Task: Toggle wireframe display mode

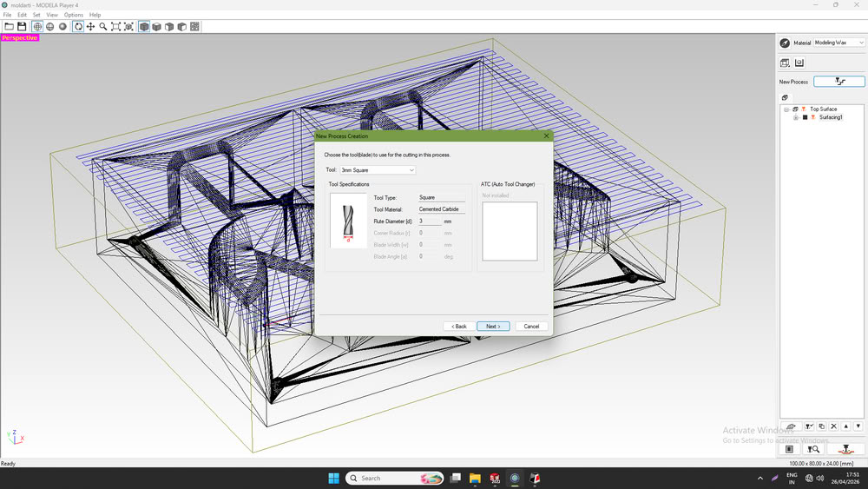Action: coord(37,27)
